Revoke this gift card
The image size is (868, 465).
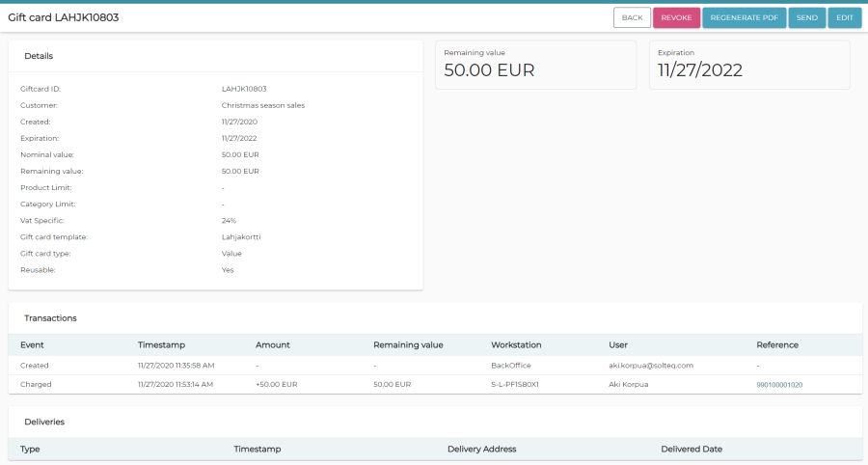676,17
